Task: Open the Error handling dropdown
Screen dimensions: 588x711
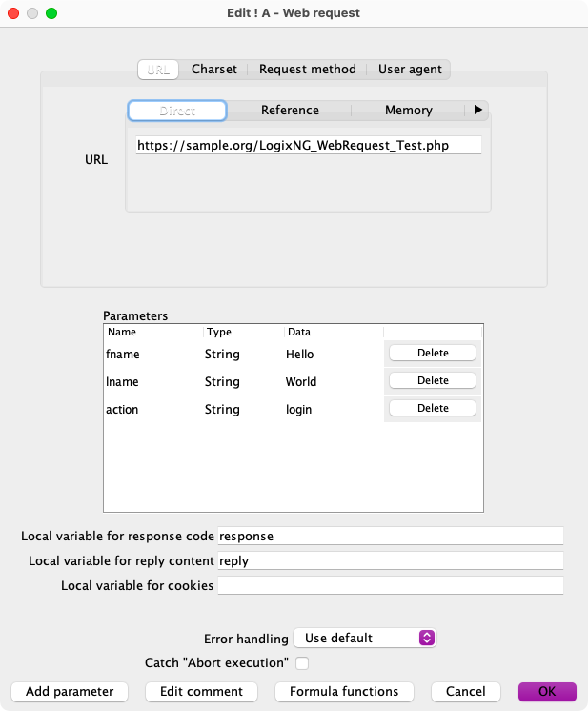Action: click(x=364, y=638)
